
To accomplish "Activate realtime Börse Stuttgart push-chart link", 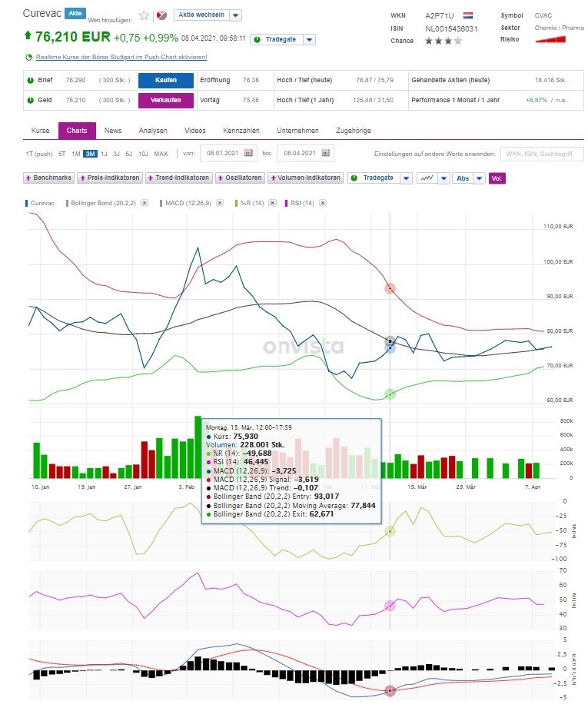I will click(121, 57).
